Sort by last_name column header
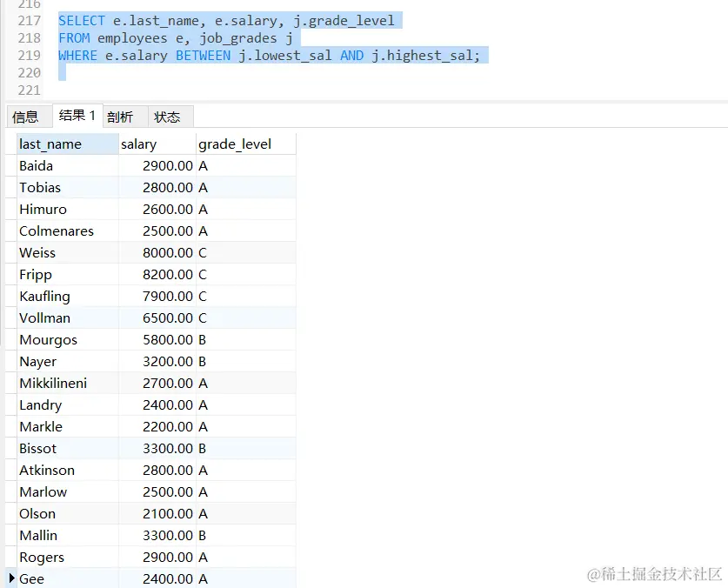The width and height of the screenshot is (728, 588). tap(67, 144)
